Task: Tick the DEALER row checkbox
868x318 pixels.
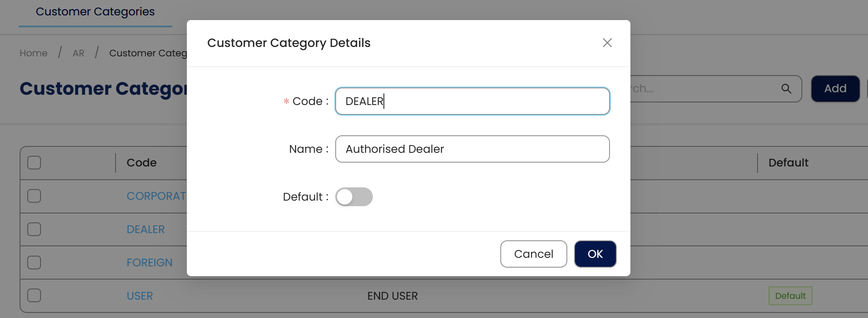Action: 34,229
